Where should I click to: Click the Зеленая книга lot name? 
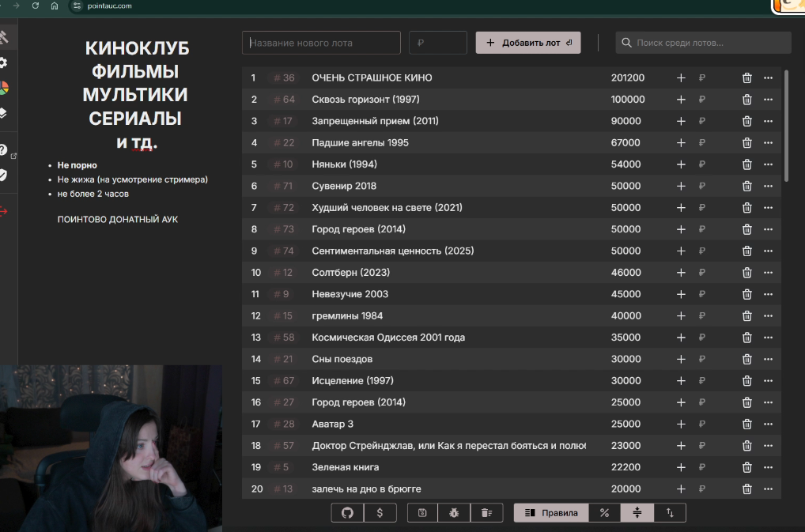[345, 467]
